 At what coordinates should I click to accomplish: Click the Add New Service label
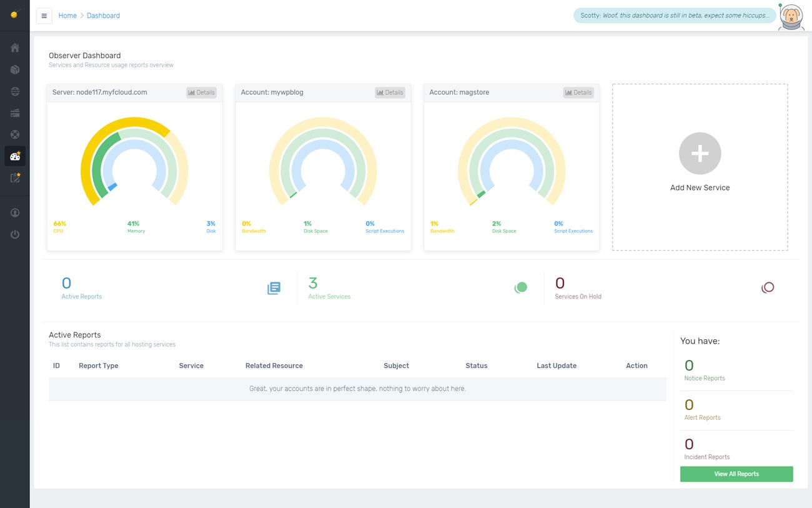(x=700, y=187)
